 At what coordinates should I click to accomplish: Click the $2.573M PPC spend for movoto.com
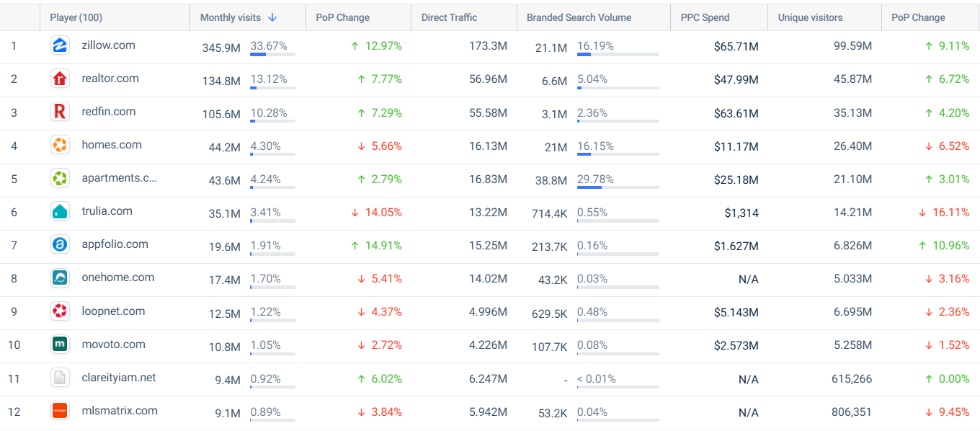click(x=736, y=346)
